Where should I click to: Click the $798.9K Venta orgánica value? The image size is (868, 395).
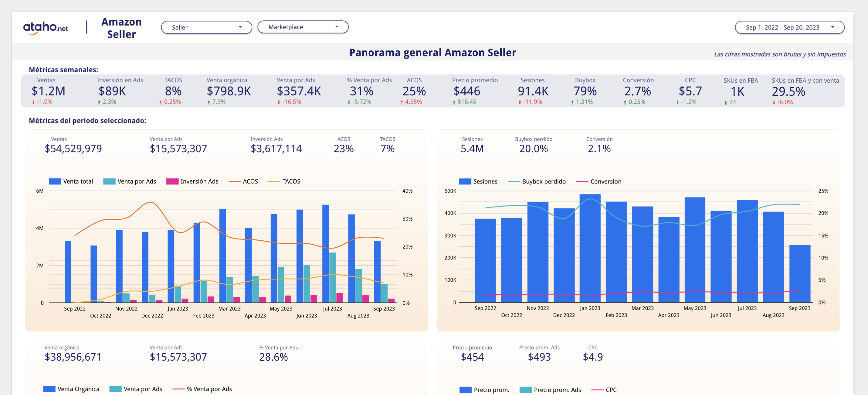pos(229,91)
